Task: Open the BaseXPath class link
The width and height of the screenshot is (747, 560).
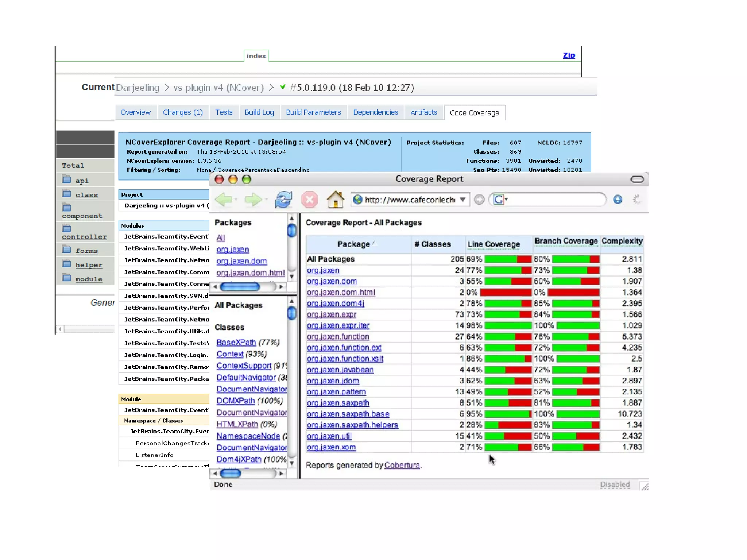Action: (x=236, y=342)
